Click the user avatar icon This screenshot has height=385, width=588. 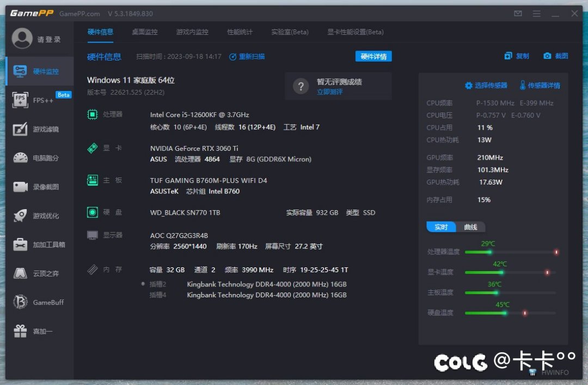(x=22, y=39)
